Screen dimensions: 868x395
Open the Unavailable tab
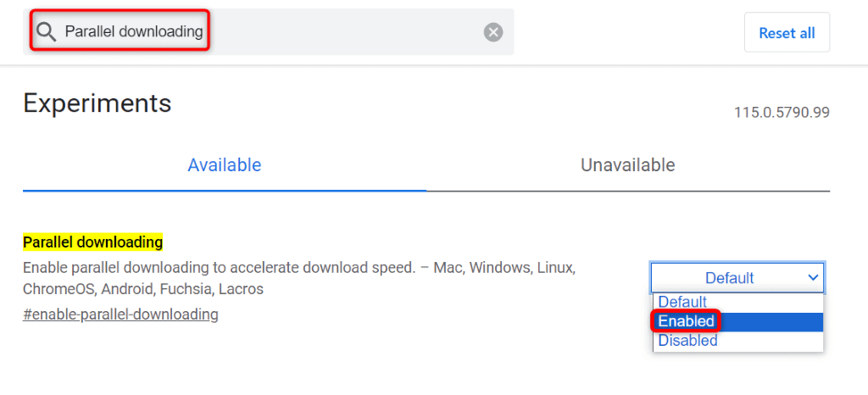[627, 164]
